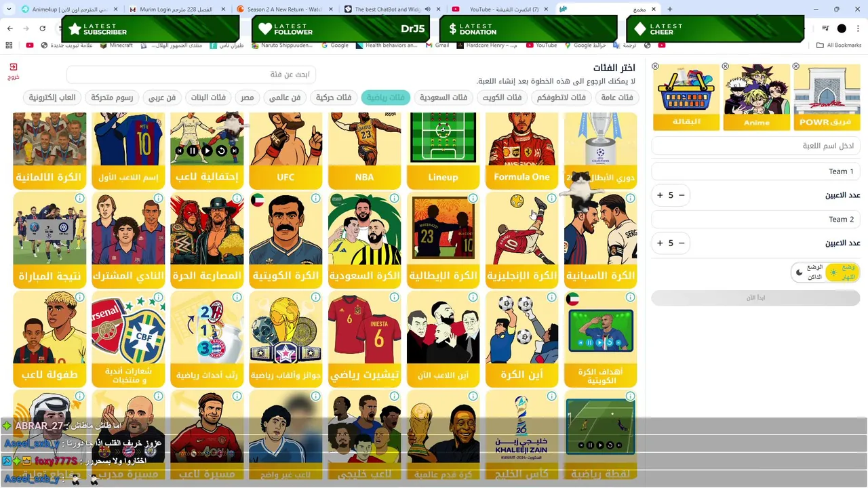This screenshot has height=488, width=868.
Task: Show info for جوائز والقاب رياضية card
Action: click(315, 298)
